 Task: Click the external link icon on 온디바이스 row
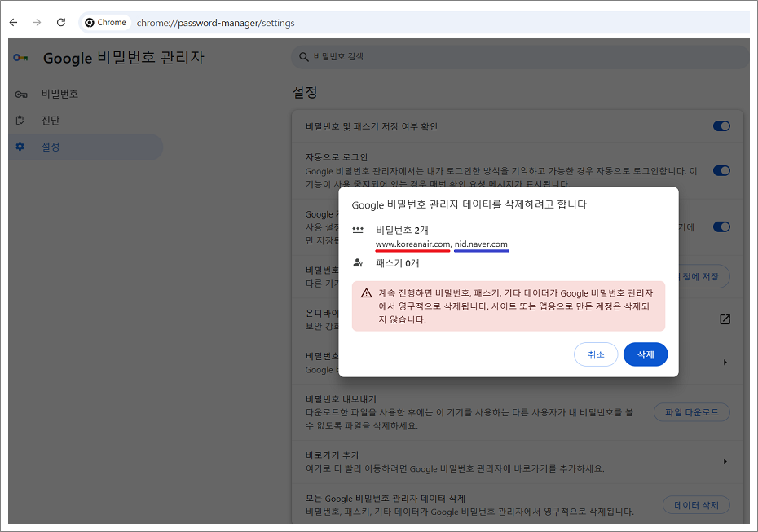[x=725, y=319]
